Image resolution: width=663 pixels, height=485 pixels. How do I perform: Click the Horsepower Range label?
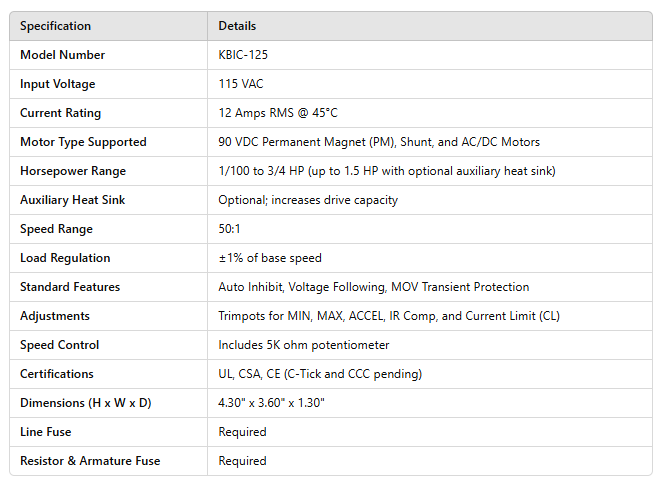pos(73,171)
